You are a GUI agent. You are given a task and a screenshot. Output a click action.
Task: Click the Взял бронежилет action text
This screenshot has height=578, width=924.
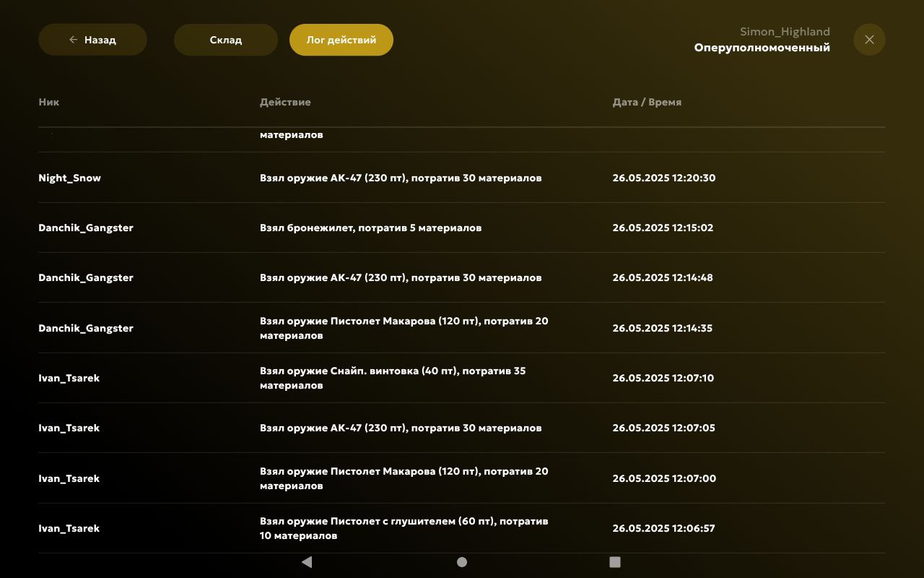click(x=370, y=228)
